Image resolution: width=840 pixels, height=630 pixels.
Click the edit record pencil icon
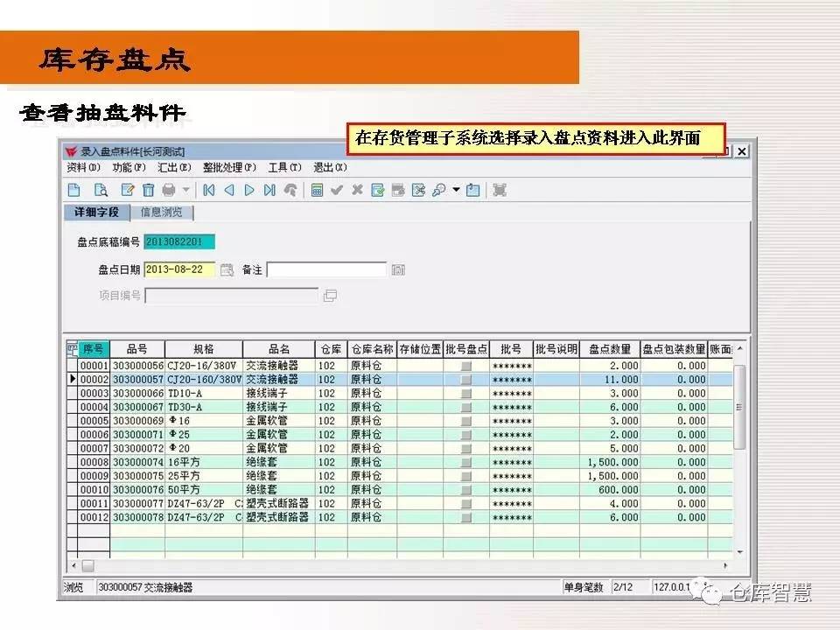pyautogui.click(x=128, y=190)
